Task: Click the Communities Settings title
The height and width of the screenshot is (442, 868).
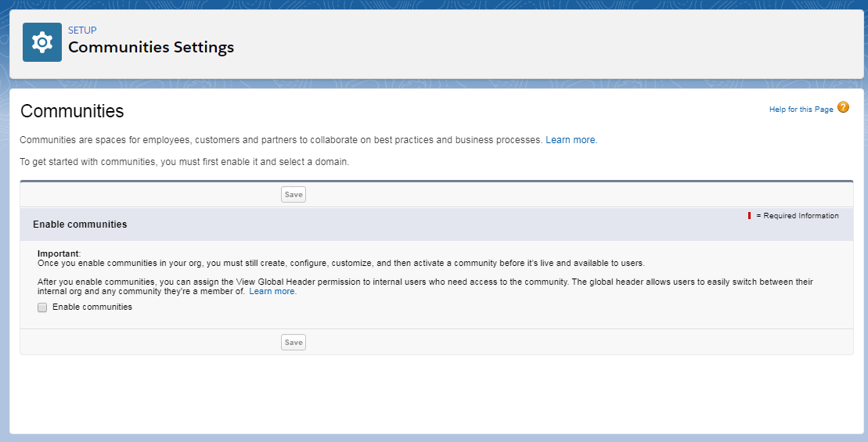Action: point(151,48)
